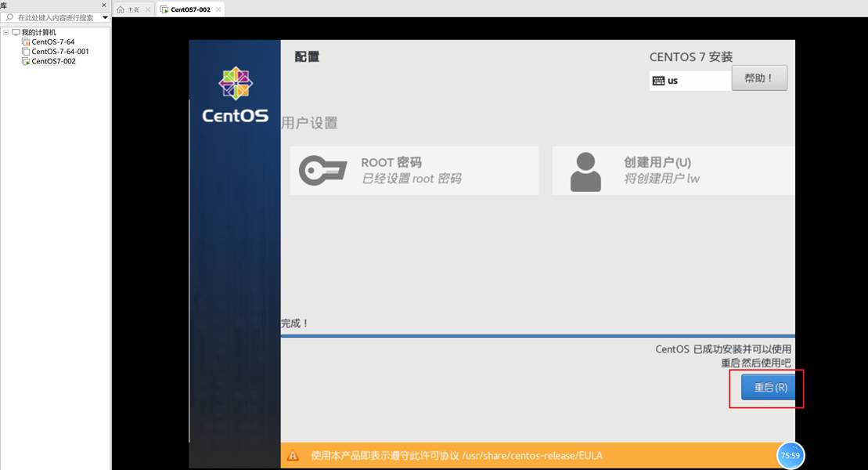Open the 创建用户(U) panel

click(674, 170)
